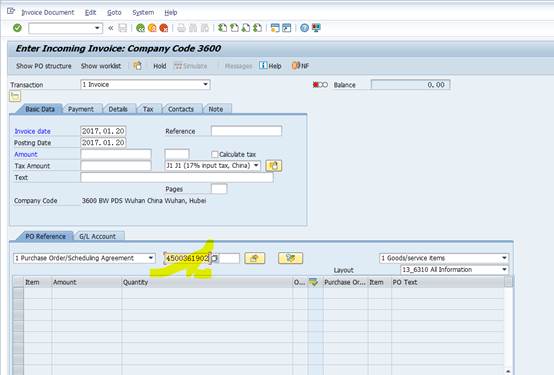
Task: Click the Balance field showing 0.00
Action: [411, 85]
